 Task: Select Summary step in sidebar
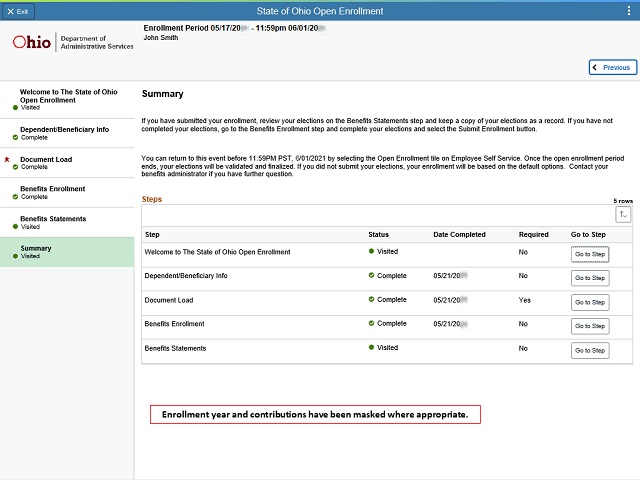(x=67, y=252)
